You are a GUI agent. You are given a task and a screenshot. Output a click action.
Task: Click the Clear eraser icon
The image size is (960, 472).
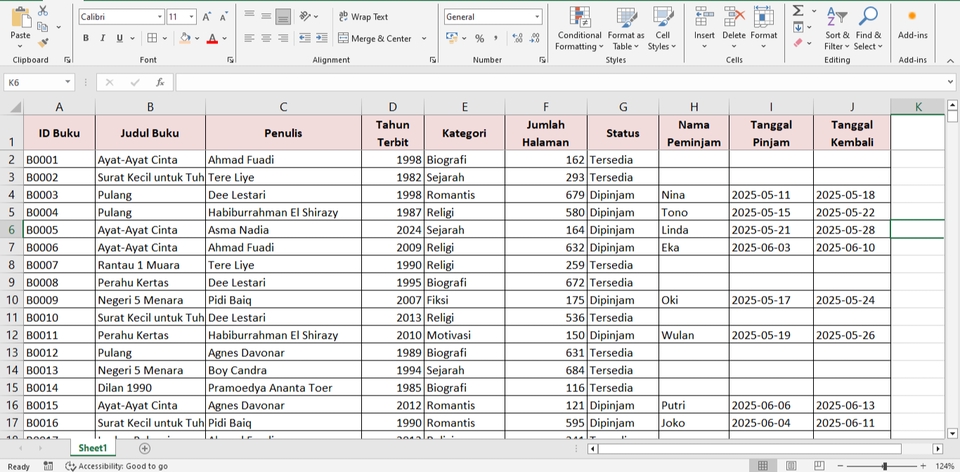798,43
